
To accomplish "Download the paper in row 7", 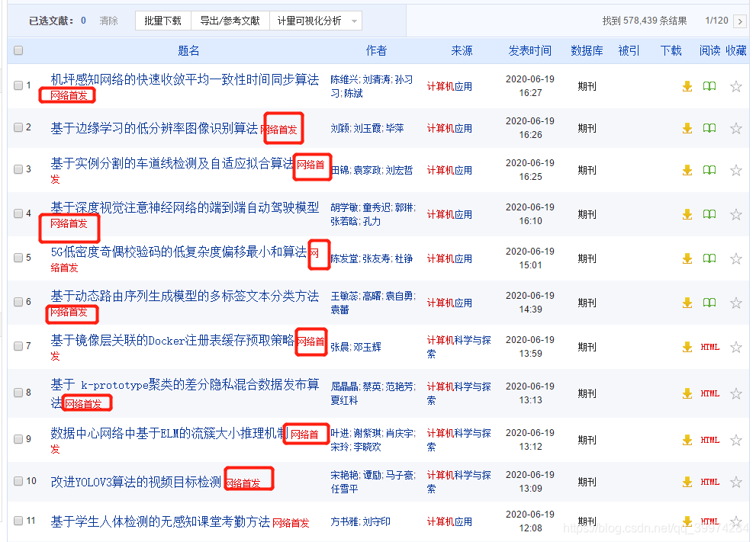I will (687, 347).
